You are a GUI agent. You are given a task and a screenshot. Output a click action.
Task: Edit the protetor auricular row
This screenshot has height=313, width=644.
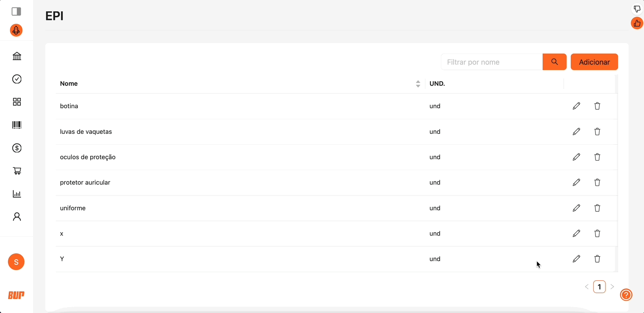tap(576, 182)
